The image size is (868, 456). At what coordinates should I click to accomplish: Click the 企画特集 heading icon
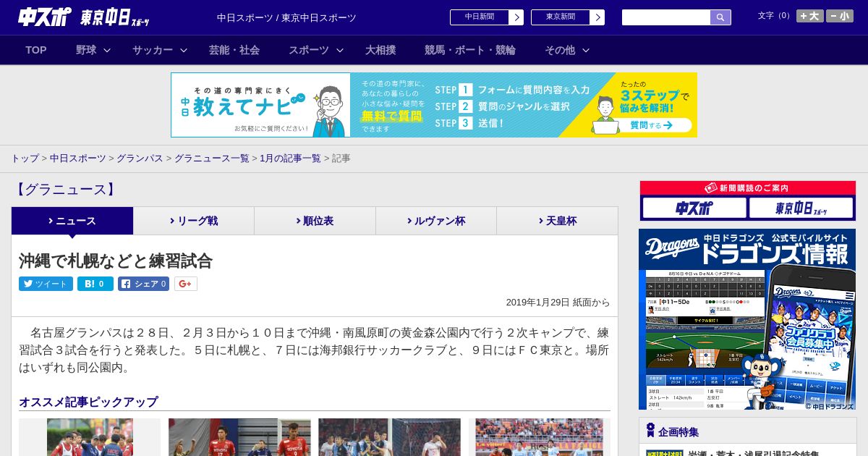click(x=650, y=431)
